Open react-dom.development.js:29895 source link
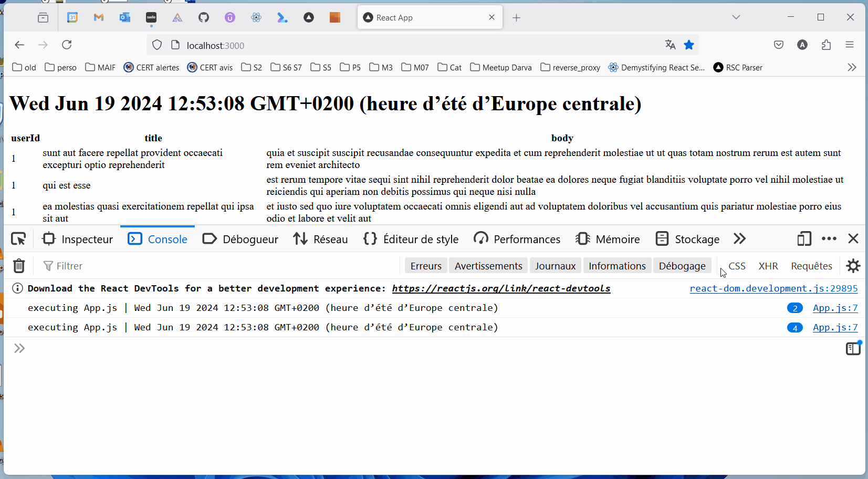 pos(773,288)
